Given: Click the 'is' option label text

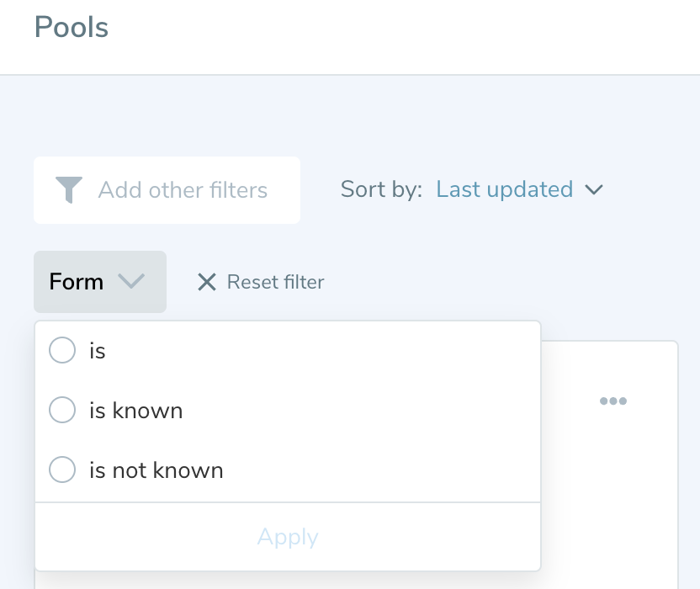Looking at the screenshot, I should point(98,351).
